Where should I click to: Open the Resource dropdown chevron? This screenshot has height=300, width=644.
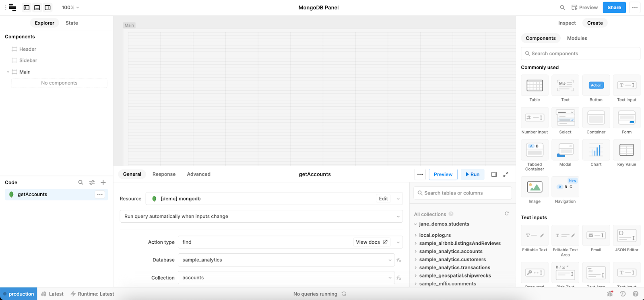[398, 199]
